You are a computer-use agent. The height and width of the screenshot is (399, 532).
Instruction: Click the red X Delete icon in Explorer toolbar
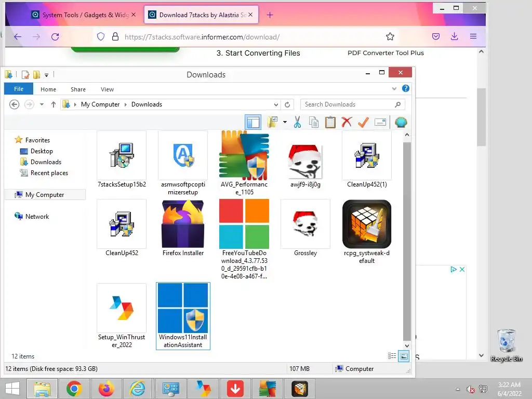coord(347,122)
